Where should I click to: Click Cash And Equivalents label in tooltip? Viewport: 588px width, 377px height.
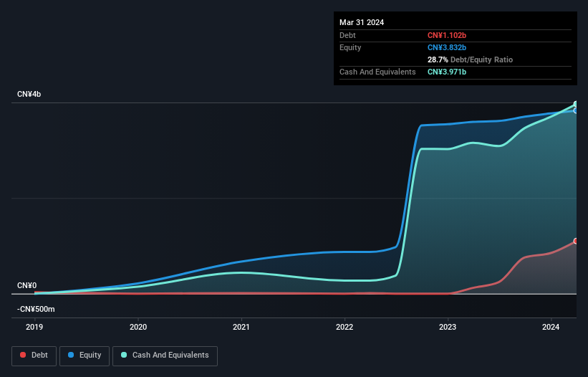point(377,72)
